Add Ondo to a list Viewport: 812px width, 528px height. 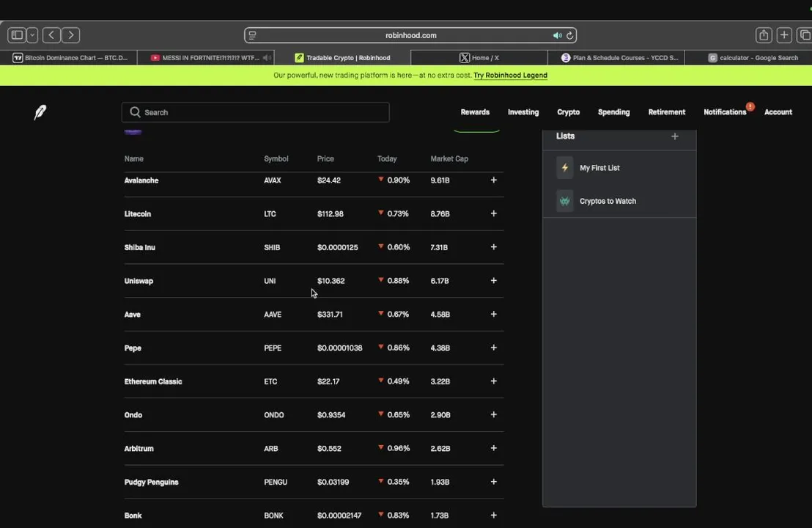(x=493, y=414)
